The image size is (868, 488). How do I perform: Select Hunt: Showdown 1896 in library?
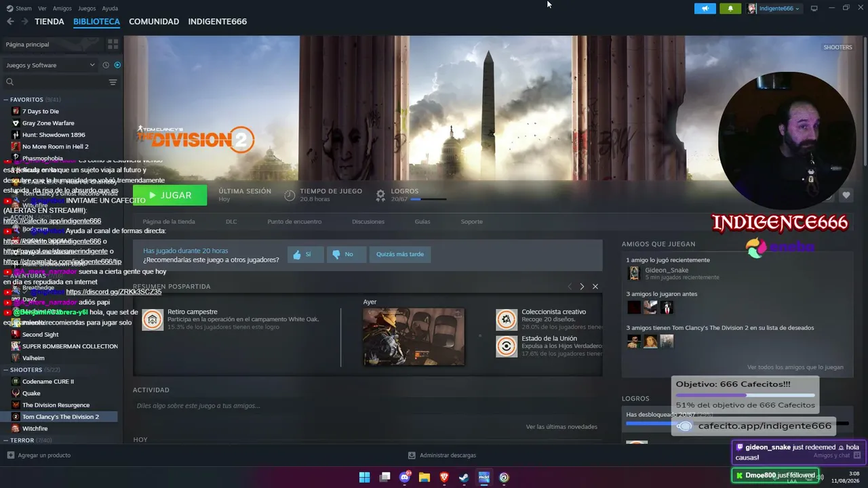(x=54, y=135)
